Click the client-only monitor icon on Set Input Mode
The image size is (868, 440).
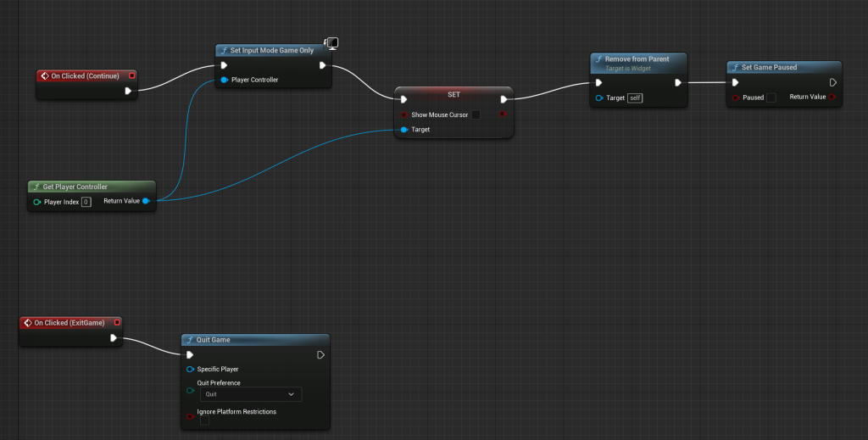[332, 43]
